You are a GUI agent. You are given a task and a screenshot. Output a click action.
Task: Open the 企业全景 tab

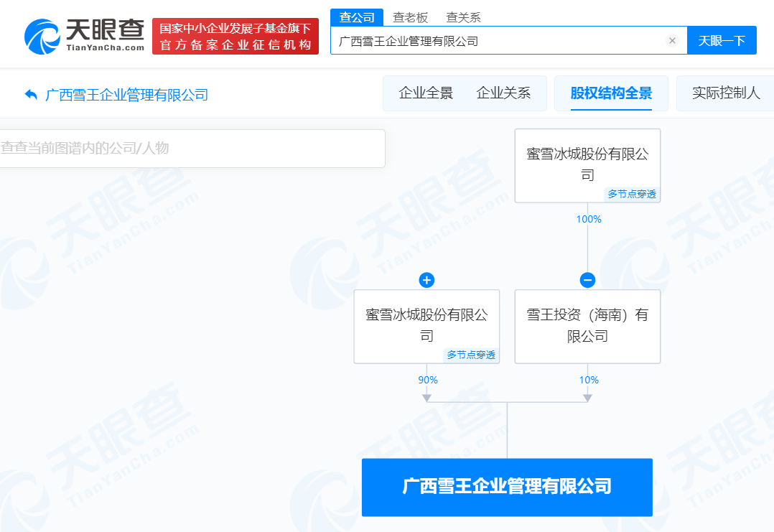426,93
